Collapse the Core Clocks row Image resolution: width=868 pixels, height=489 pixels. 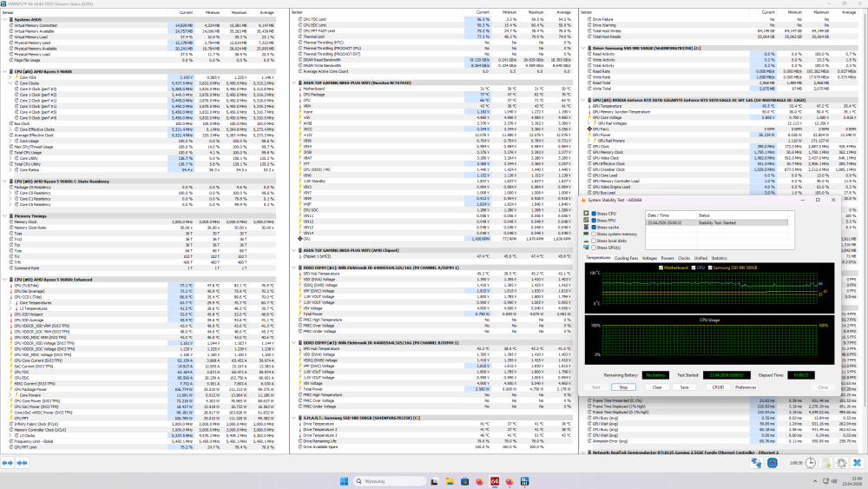(10, 83)
